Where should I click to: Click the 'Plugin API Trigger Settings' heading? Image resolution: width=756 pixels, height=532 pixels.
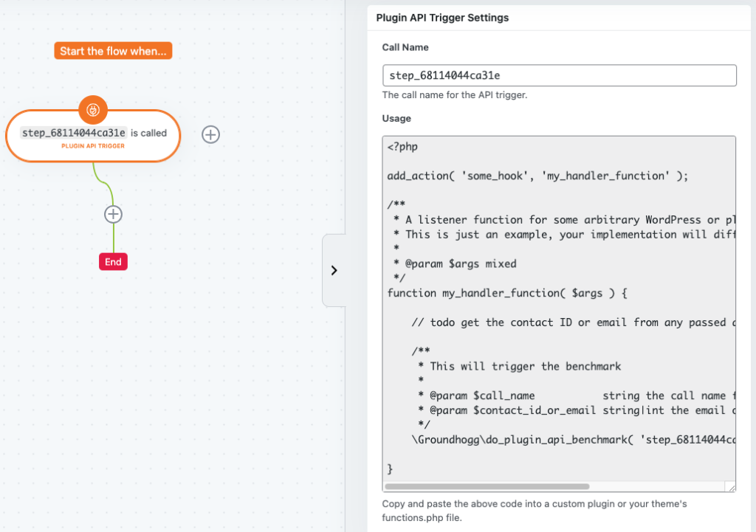click(x=442, y=18)
